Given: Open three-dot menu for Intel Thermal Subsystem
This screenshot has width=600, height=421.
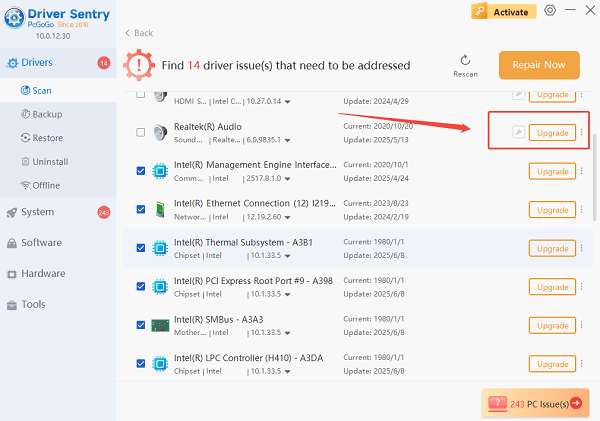Looking at the screenshot, I should pyautogui.click(x=581, y=248).
